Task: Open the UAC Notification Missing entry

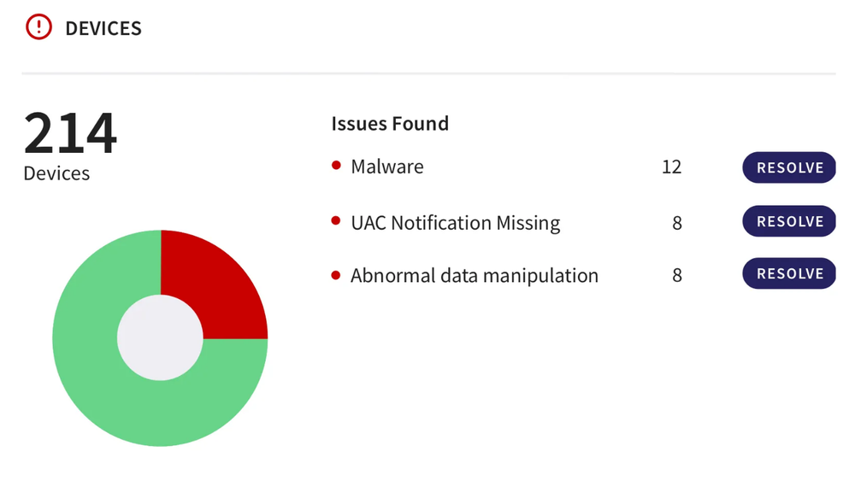Action: (456, 223)
